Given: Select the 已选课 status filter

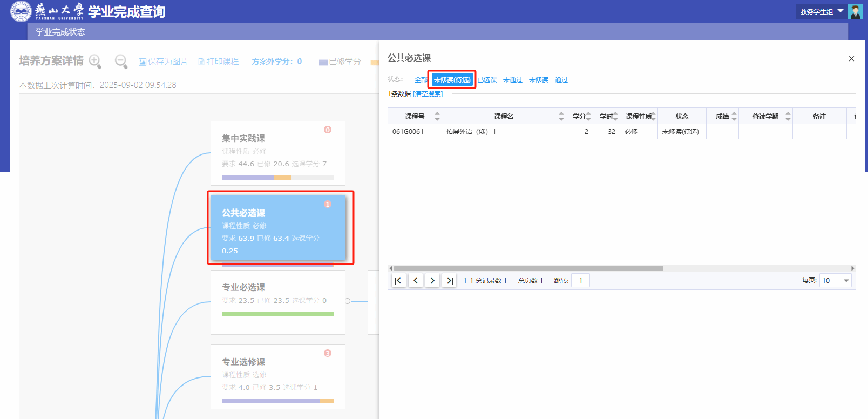Looking at the screenshot, I should (x=487, y=80).
